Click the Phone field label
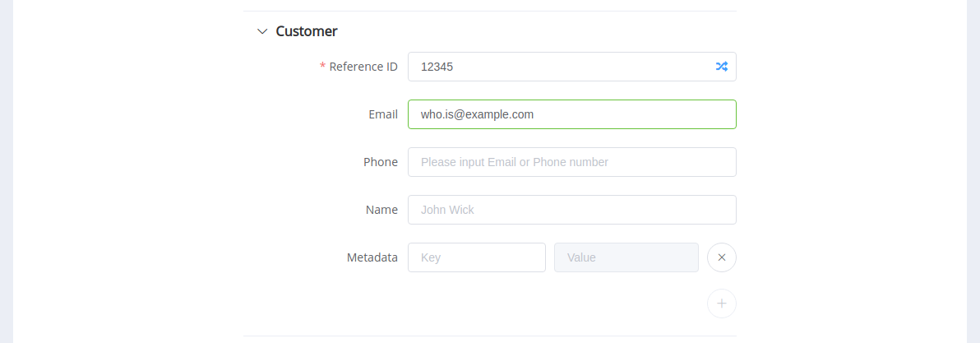The height and width of the screenshot is (343, 980). pyautogui.click(x=381, y=162)
